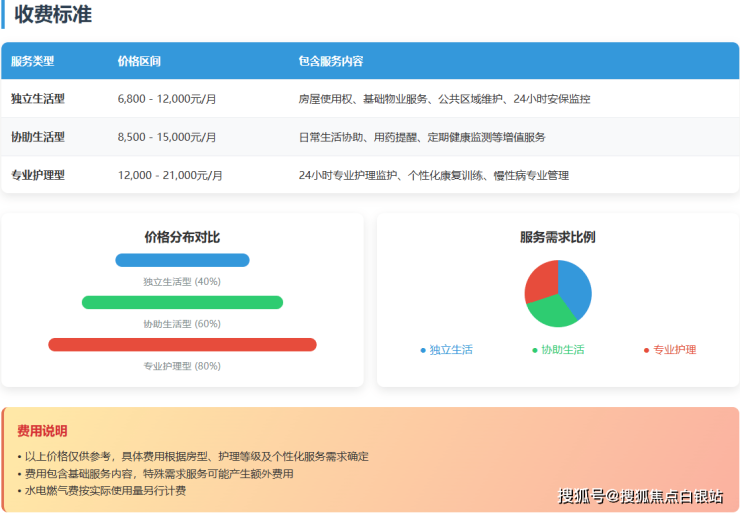Image resolution: width=740 pixels, height=513 pixels.
Task: Click the green 协助生活 legend dot
Action: click(x=535, y=350)
